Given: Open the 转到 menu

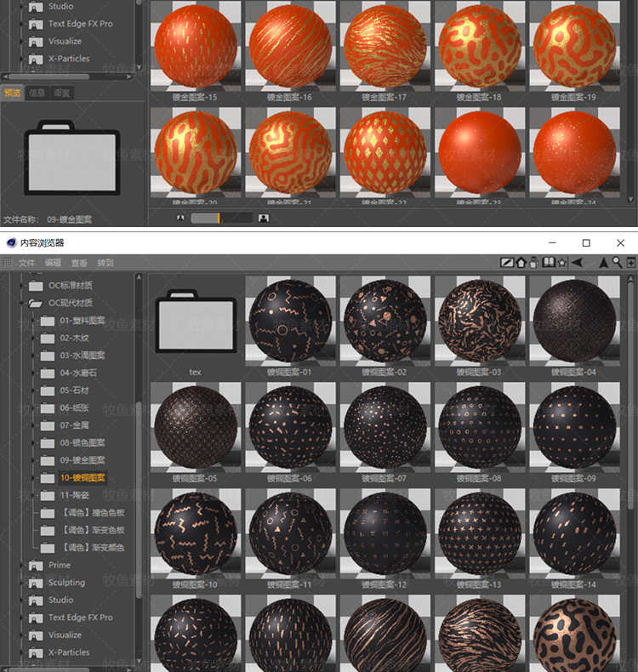Looking at the screenshot, I should click(105, 263).
